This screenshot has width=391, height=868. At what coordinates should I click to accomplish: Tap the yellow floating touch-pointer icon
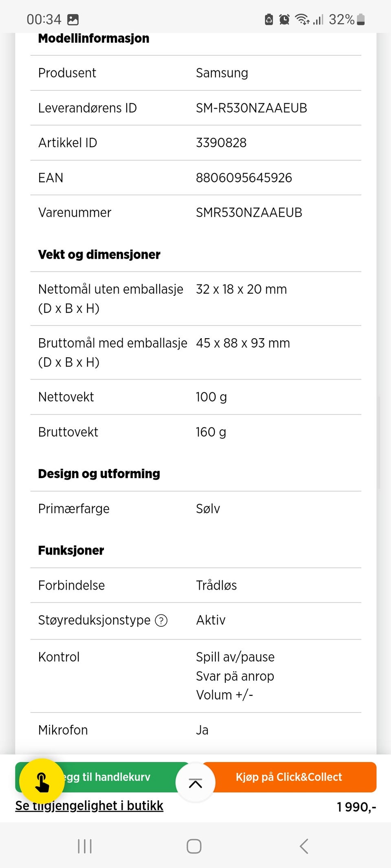pyautogui.click(x=42, y=781)
